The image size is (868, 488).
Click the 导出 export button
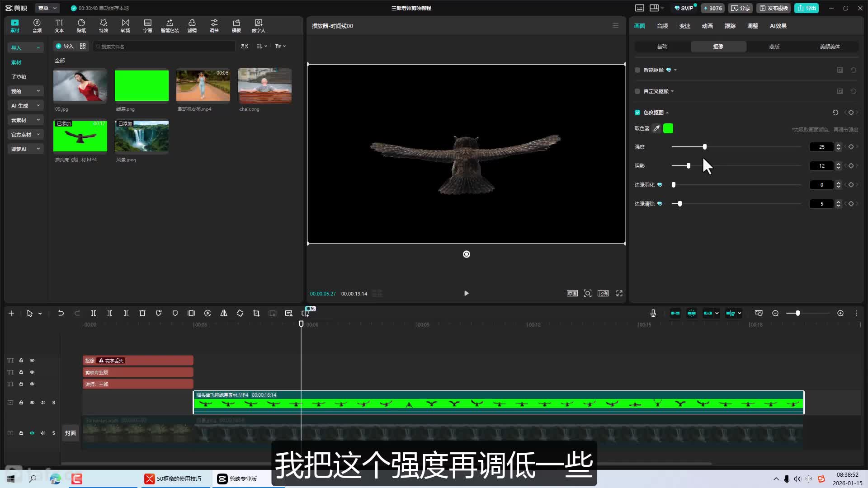807,8
